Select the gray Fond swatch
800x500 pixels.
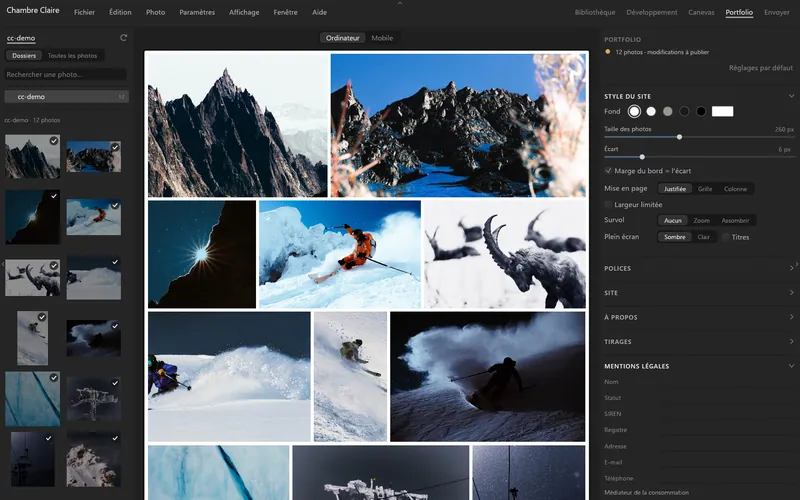pyautogui.click(x=667, y=111)
